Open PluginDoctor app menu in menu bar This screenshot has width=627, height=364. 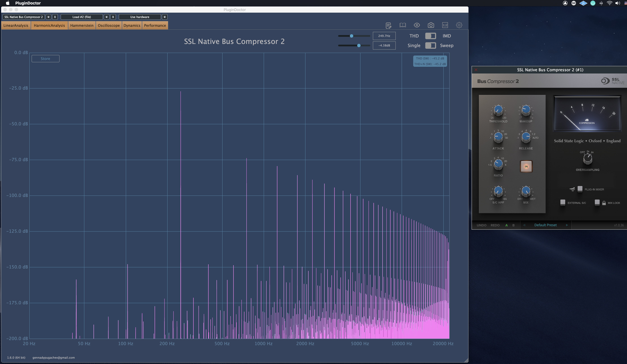[28, 3]
